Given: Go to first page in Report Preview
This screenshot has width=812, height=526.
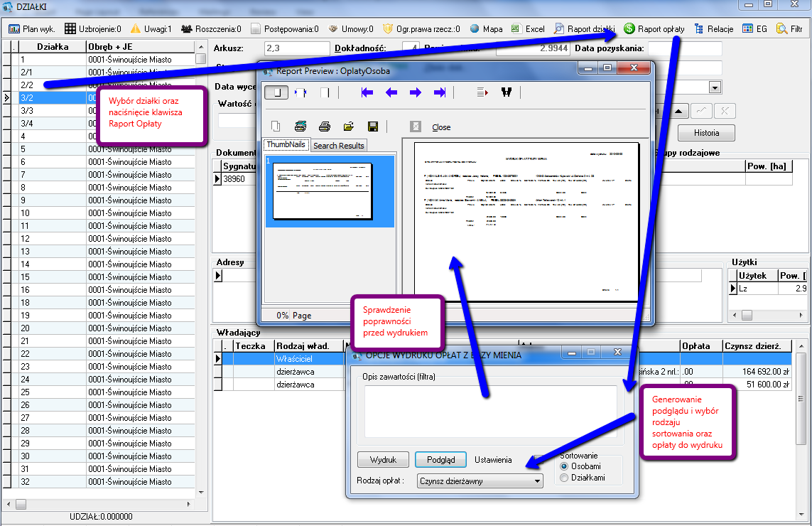Looking at the screenshot, I should (367, 92).
